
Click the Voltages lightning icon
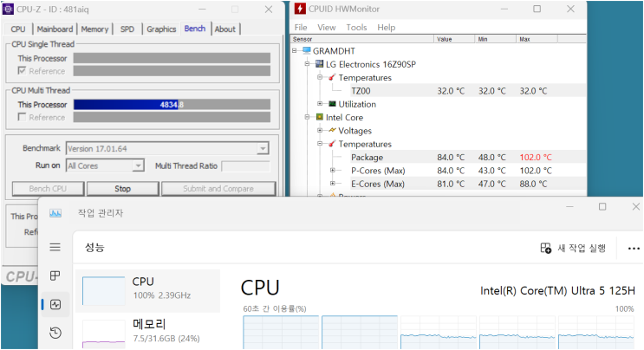click(332, 131)
